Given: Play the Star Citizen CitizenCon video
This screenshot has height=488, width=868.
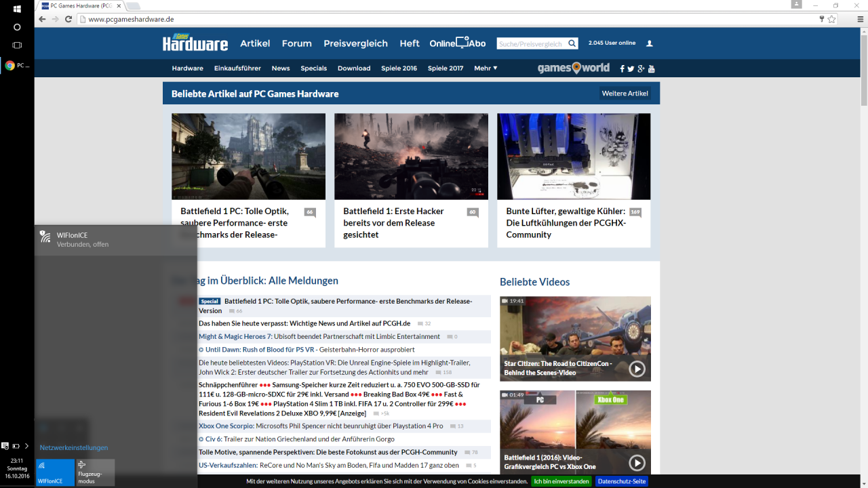Looking at the screenshot, I should click(x=637, y=369).
